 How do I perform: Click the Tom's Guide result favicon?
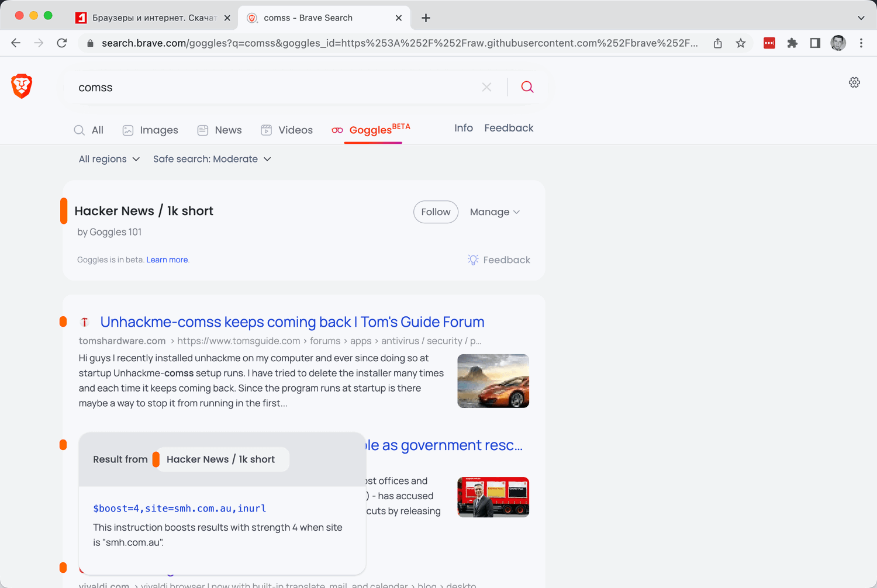pyautogui.click(x=85, y=322)
